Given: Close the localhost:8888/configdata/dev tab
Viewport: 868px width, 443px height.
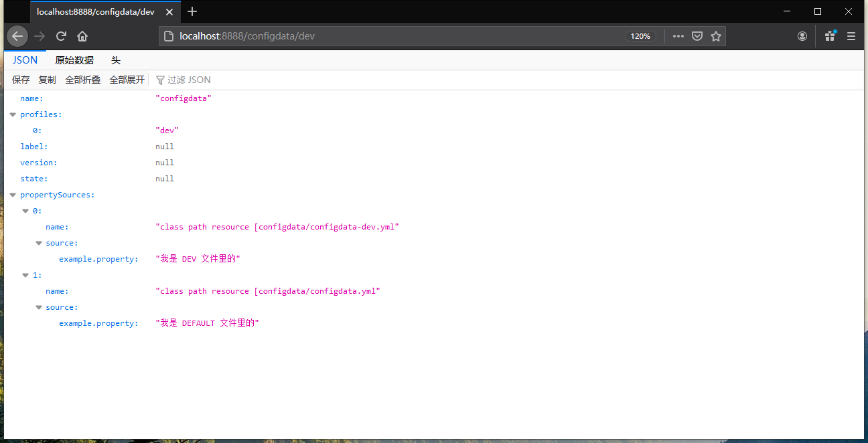Looking at the screenshot, I should tap(169, 11).
